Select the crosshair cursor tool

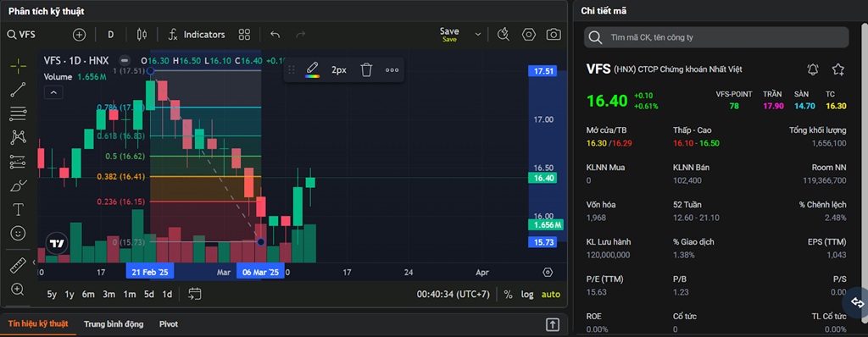[18, 66]
